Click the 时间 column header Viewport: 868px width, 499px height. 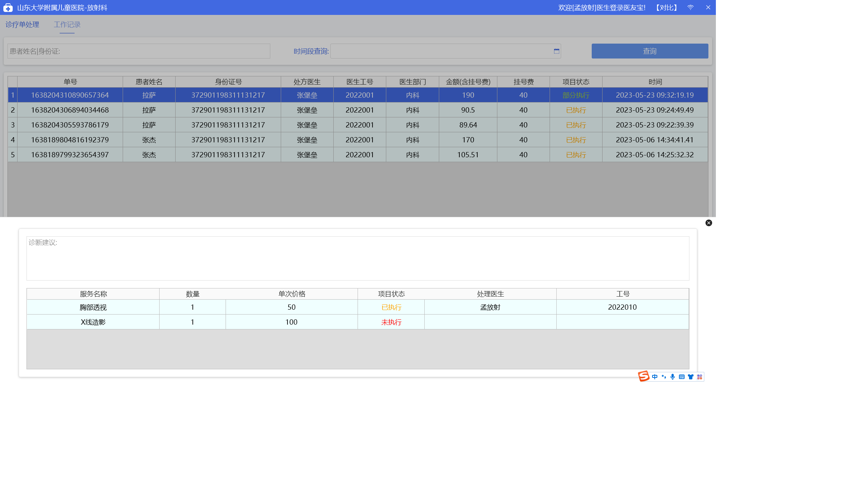coord(655,82)
